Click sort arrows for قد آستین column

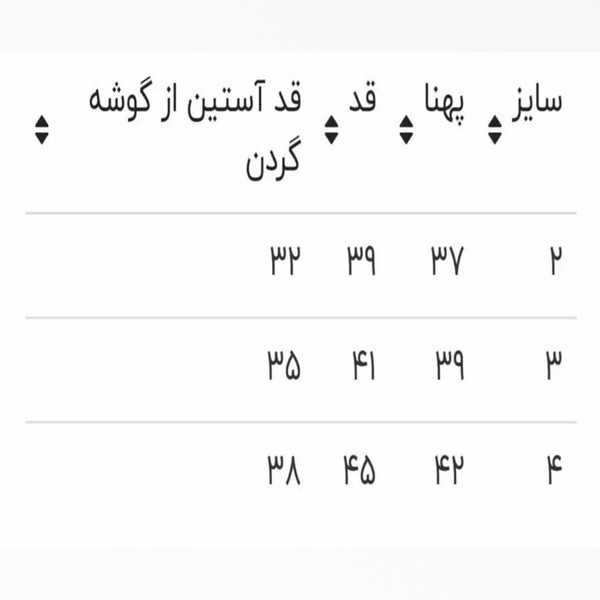click(x=42, y=130)
